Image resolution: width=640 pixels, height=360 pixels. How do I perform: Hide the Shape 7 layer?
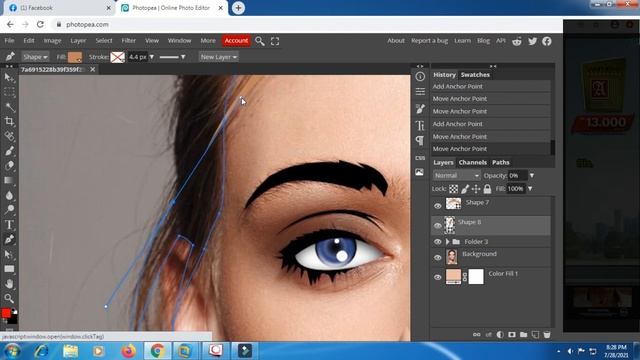(438, 206)
